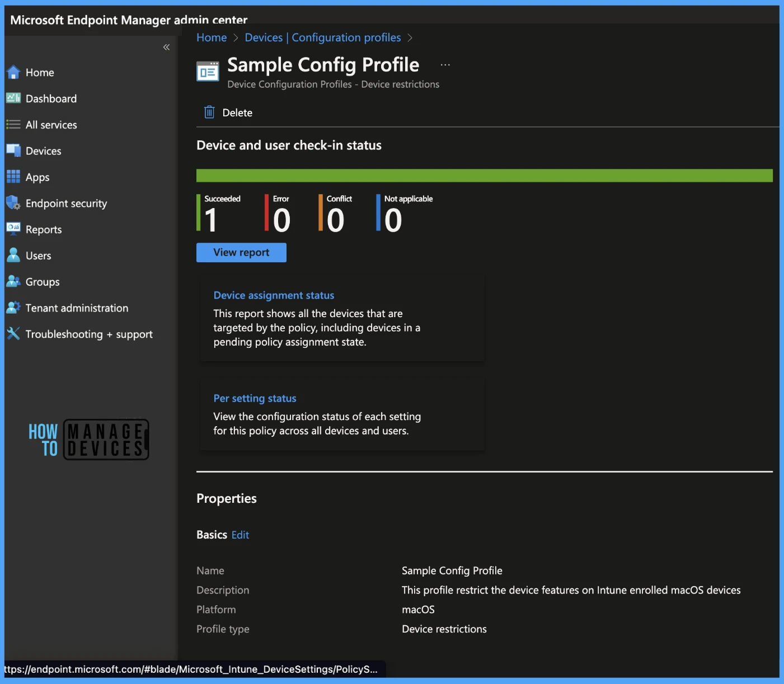The height and width of the screenshot is (684, 784).
Task: Open Tenant administration section
Action: pos(77,308)
